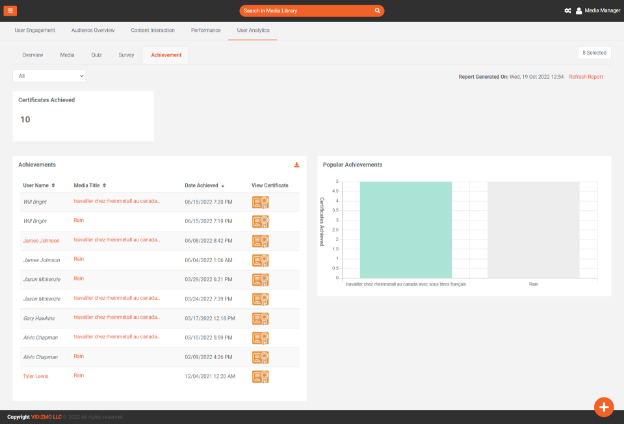Download the Achievements table report

[296, 165]
